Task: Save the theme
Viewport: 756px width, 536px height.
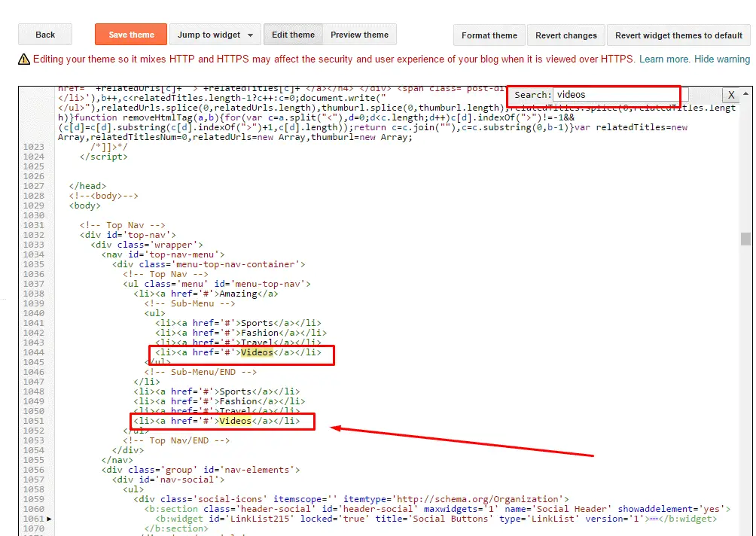Action: [131, 35]
